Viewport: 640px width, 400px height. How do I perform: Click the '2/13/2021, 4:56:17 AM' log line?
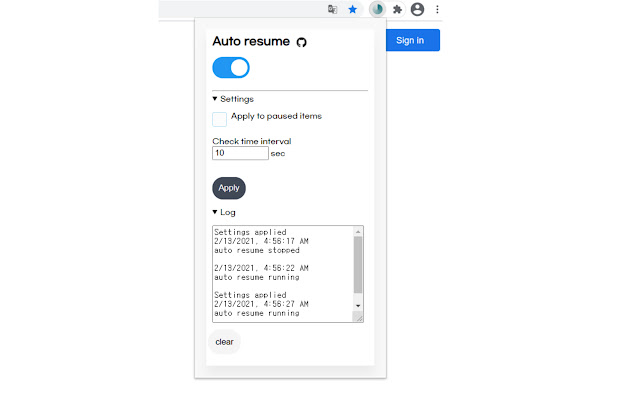(x=261, y=241)
